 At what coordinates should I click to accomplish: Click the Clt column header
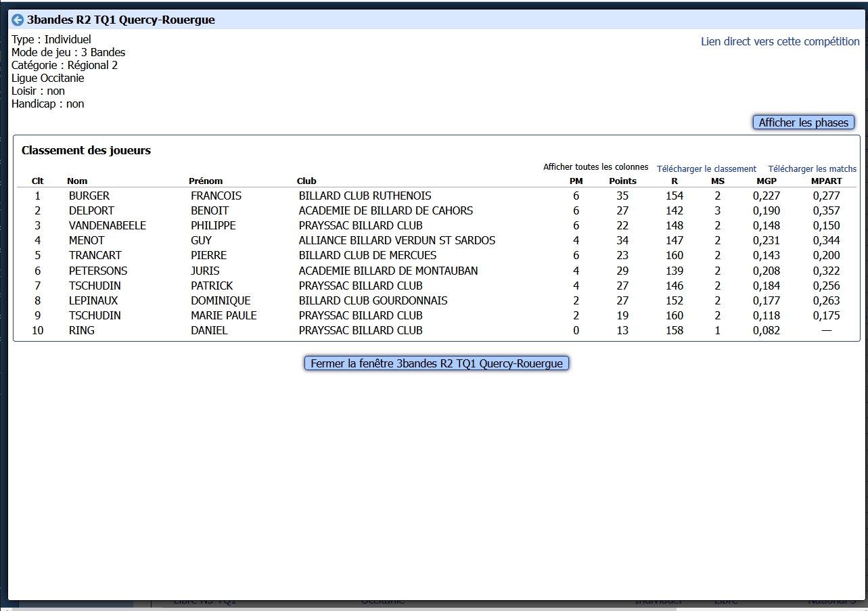pyautogui.click(x=38, y=181)
